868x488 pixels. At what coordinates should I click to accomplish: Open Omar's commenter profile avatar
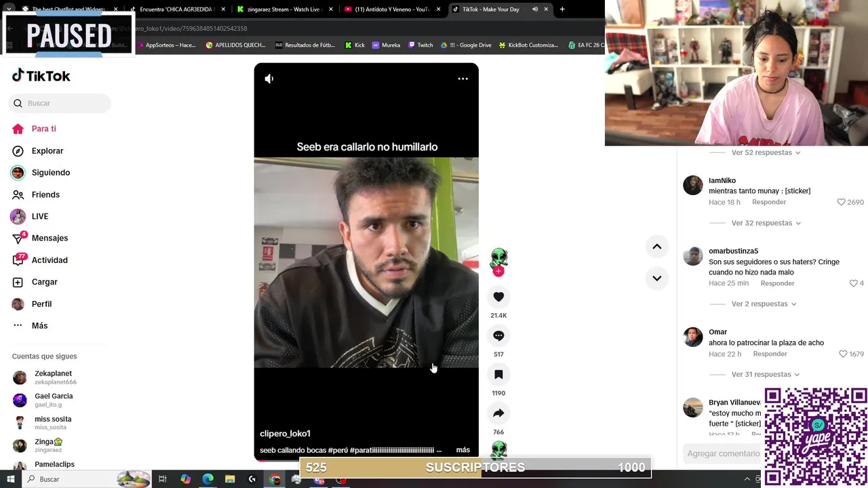(x=693, y=337)
